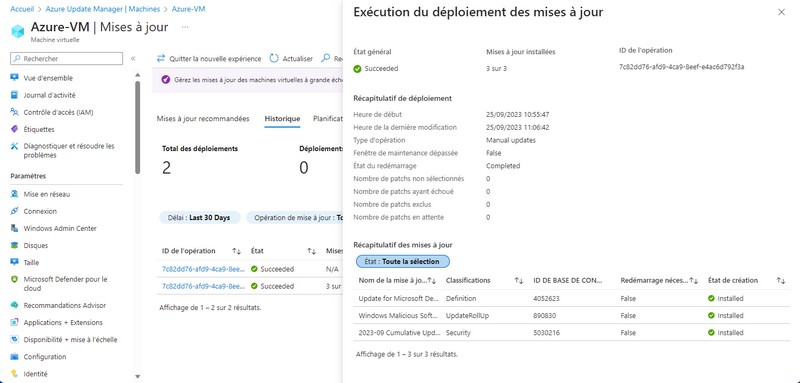Click KB ID 890830 cell
Viewport: 800px width, 383px height.
[544, 316]
